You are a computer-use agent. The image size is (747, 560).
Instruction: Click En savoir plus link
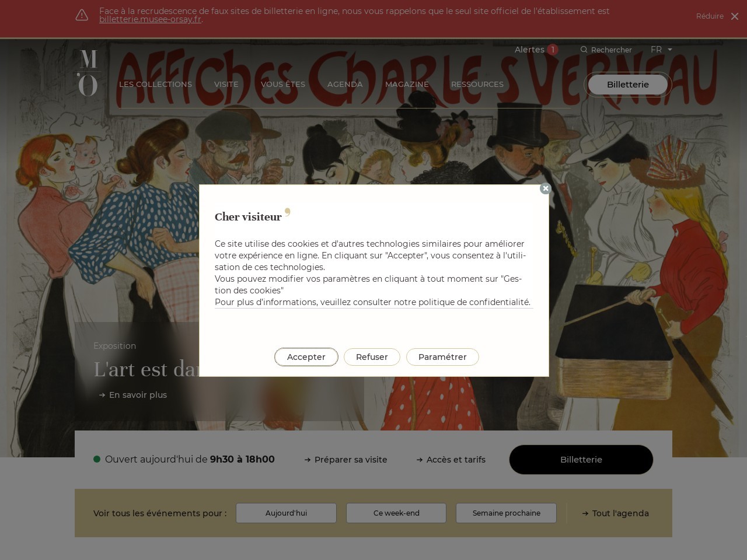tap(133, 395)
